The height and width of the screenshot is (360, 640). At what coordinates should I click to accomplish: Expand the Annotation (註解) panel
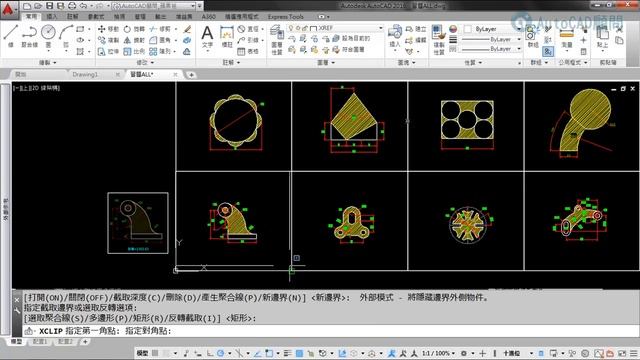231,62
